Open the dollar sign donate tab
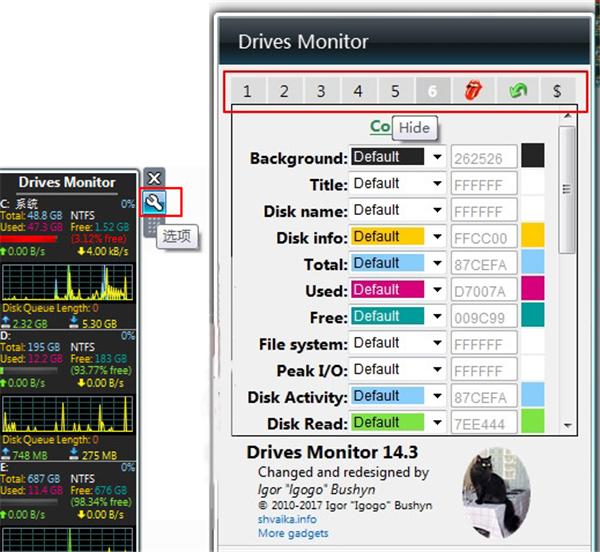 click(x=557, y=91)
